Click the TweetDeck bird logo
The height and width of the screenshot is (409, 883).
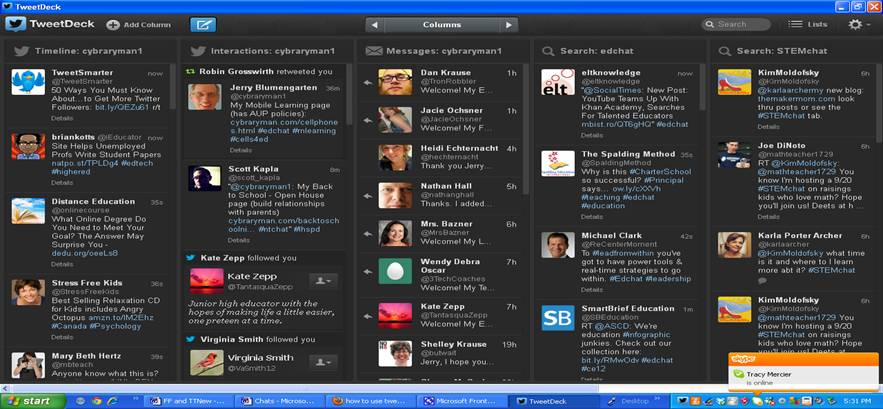(15, 24)
